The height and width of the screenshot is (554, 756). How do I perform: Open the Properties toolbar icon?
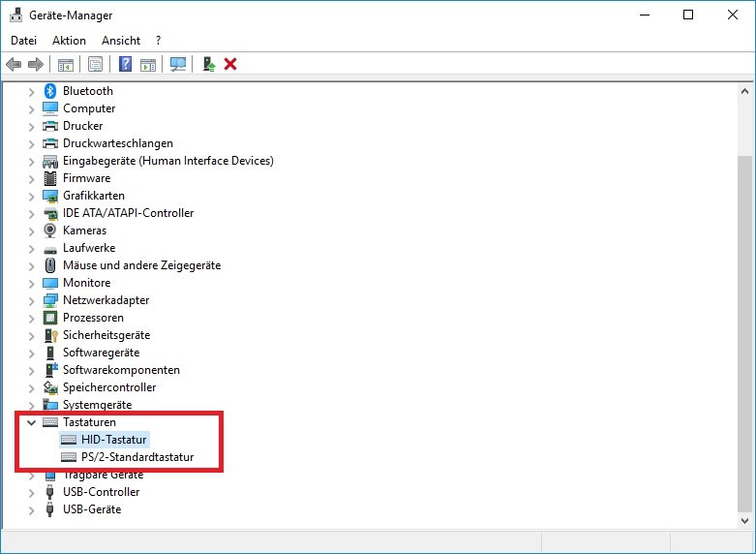pos(95,64)
